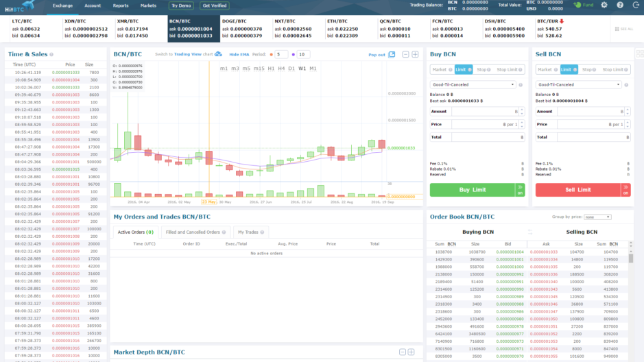
Task: Open the Reports menu
Action: click(121, 5)
